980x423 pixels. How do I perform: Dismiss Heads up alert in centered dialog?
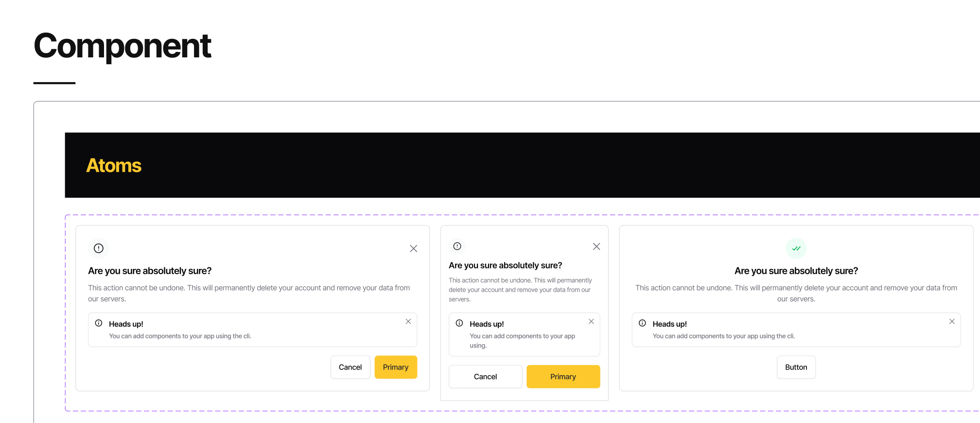pyautogui.click(x=952, y=321)
